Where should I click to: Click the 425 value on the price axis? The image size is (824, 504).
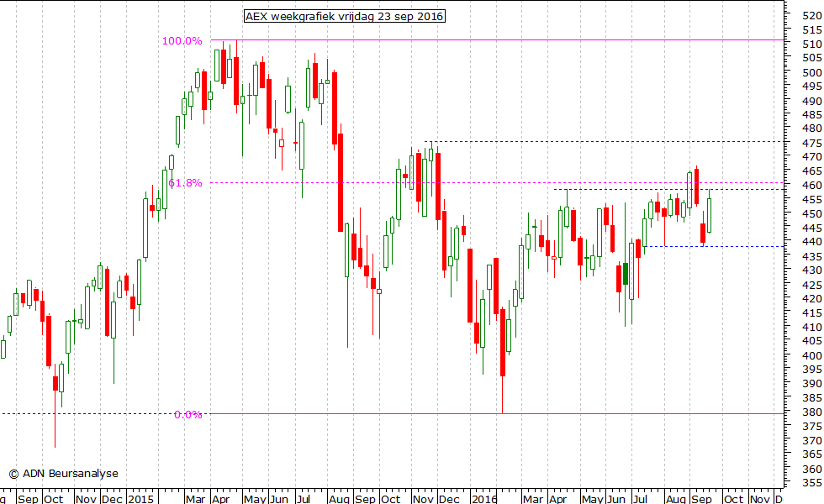(812, 285)
